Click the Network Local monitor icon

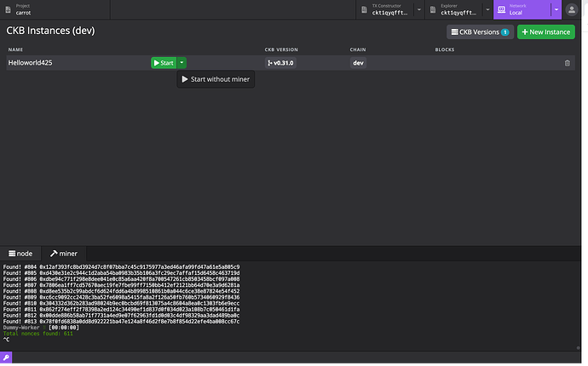(x=501, y=9)
